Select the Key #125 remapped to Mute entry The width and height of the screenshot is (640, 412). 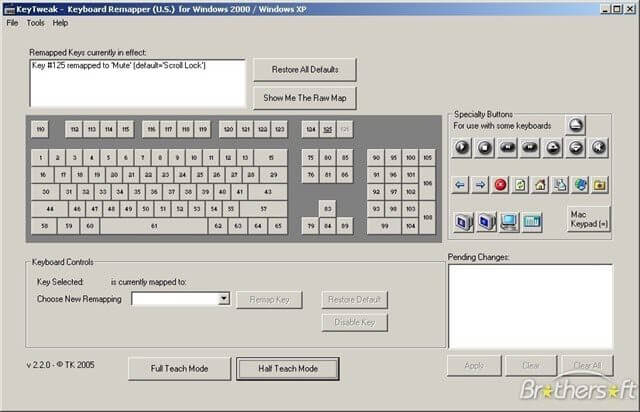119,65
